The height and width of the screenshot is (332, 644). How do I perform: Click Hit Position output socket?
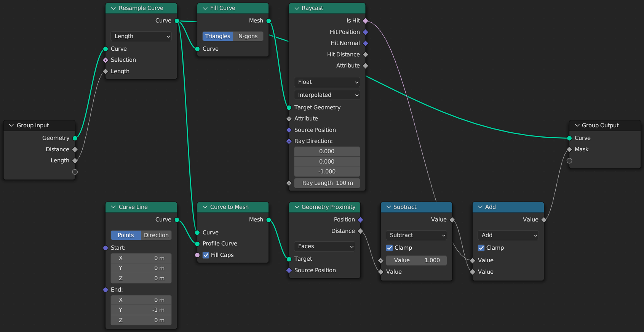pos(366,32)
